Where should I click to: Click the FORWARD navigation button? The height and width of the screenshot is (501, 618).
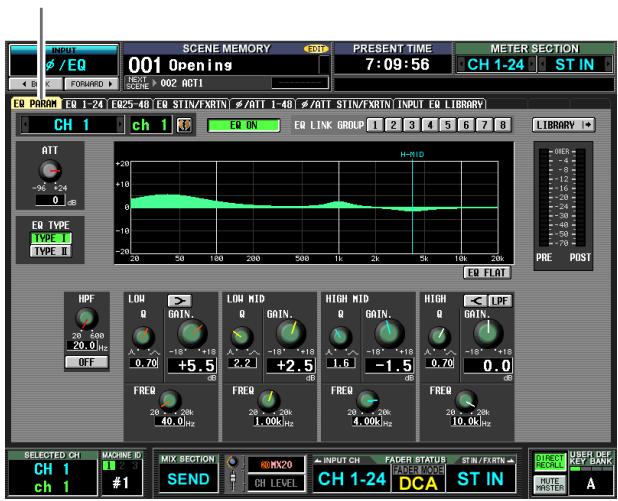point(91,84)
